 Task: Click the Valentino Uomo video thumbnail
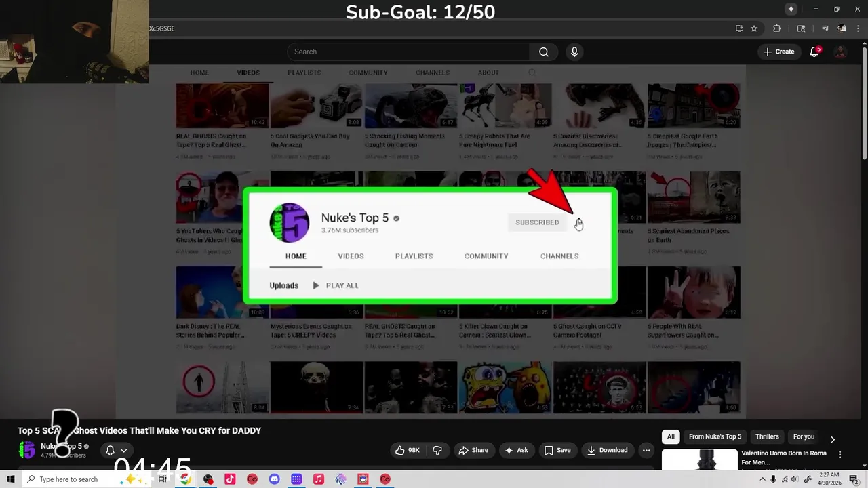click(x=699, y=460)
